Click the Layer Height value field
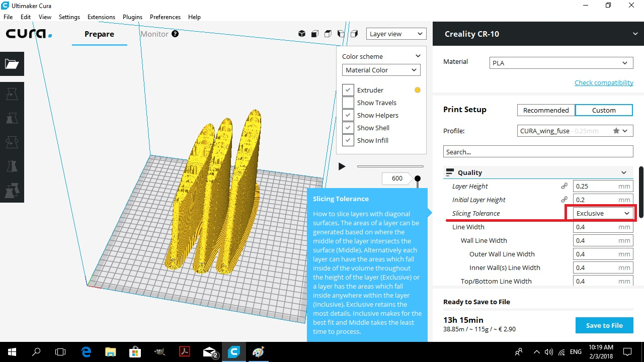644x362 pixels. pos(603,186)
